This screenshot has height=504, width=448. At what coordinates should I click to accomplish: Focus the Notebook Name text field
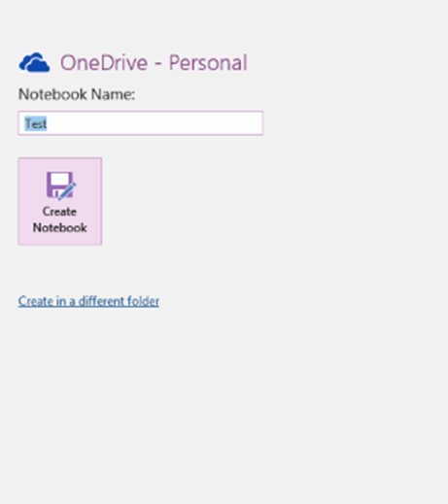pyautogui.click(x=141, y=123)
